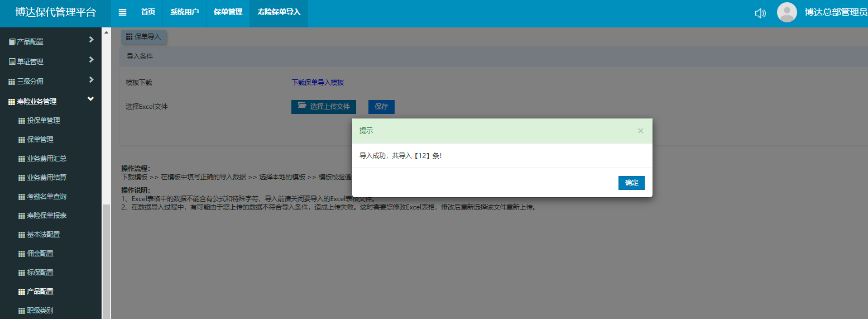This screenshot has width=868, height=319.
Task: Click the 产品配置 book icon in sidebar top
Action: click(x=12, y=42)
